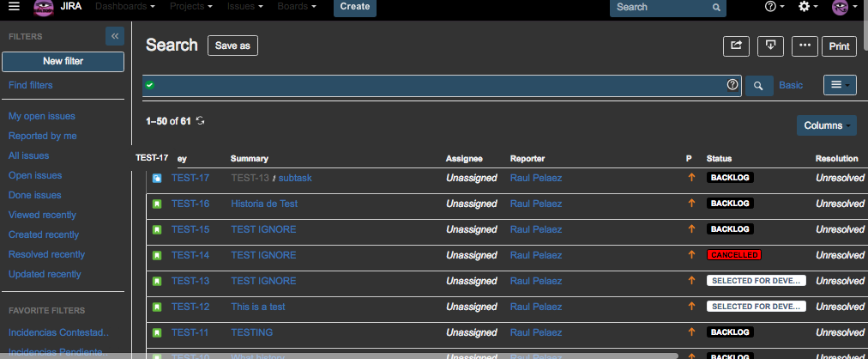Open the hamburger app menu
The image size is (868, 359).
point(14,7)
